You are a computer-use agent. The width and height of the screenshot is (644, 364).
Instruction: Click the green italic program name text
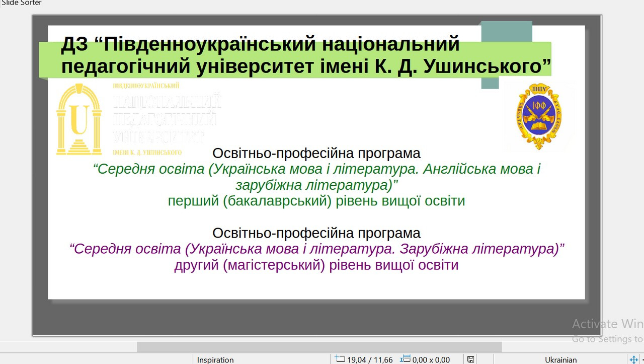point(316,177)
